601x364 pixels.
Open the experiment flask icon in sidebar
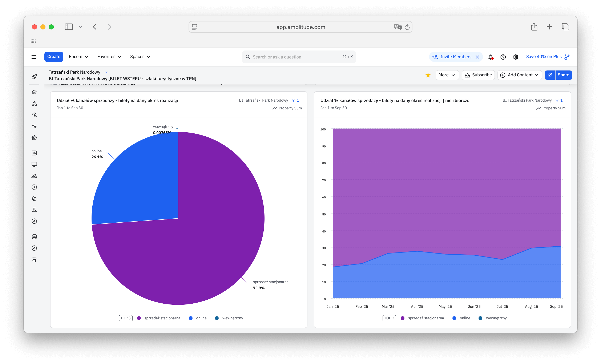(x=34, y=210)
